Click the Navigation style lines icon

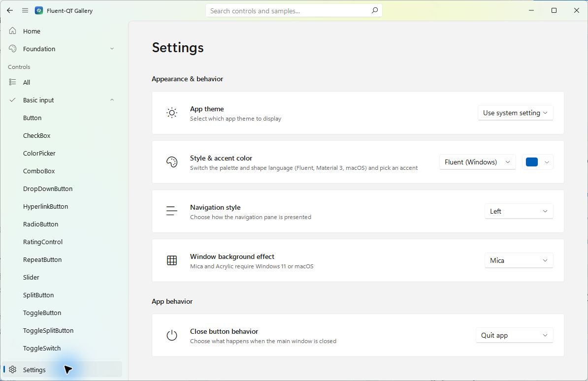click(172, 211)
